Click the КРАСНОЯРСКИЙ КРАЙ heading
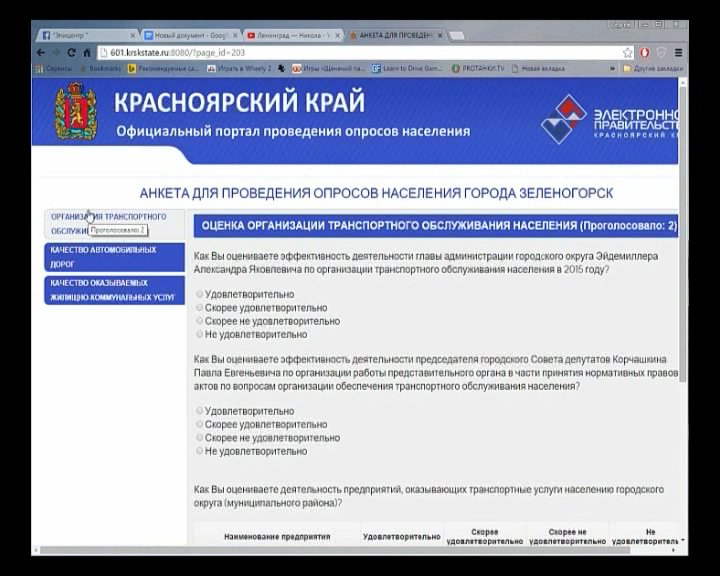 (239, 102)
